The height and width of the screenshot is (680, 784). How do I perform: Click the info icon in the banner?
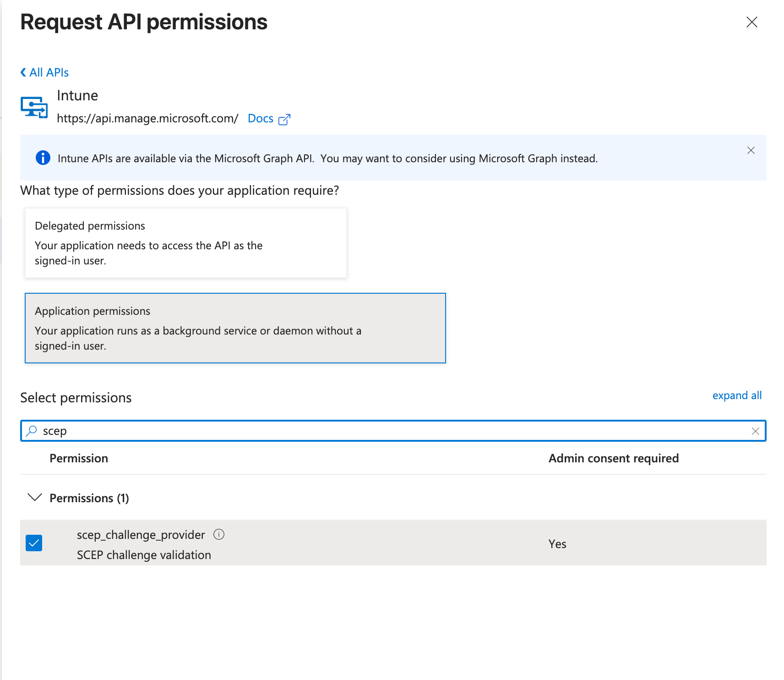[x=43, y=158]
